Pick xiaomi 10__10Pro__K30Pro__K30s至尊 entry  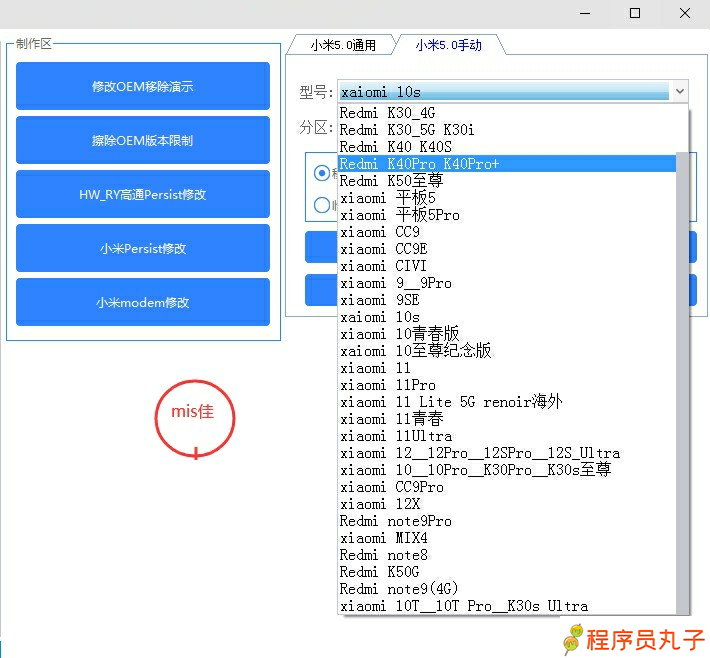pos(507,470)
